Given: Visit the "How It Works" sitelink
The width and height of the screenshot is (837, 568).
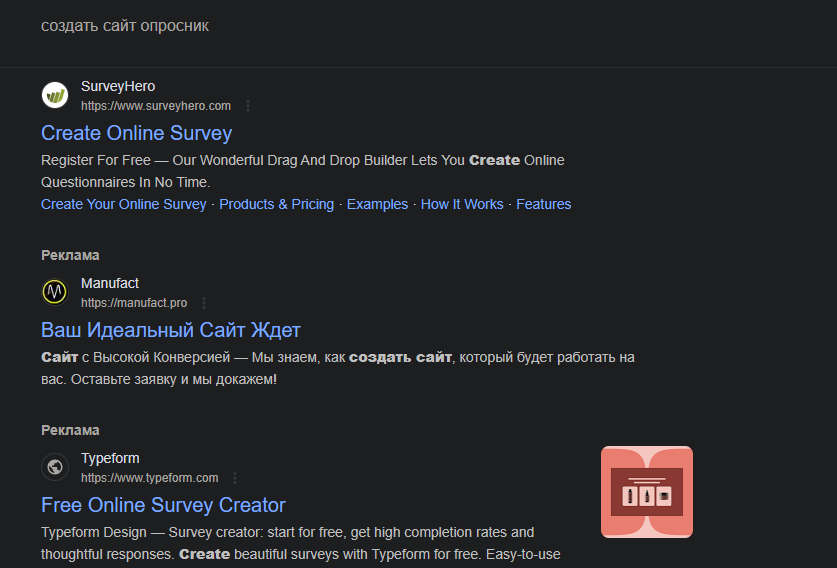Looking at the screenshot, I should [x=462, y=204].
